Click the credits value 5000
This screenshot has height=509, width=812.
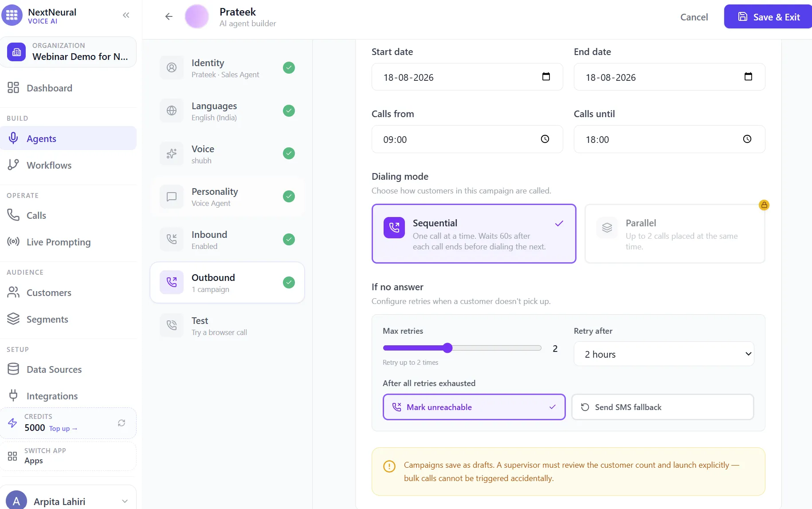pos(35,427)
